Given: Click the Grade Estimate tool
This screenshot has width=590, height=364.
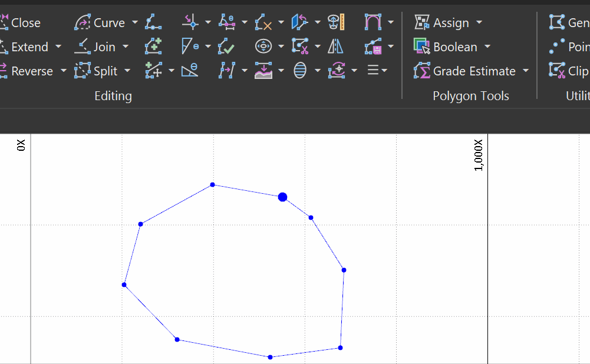Looking at the screenshot, I should point(464,71).
